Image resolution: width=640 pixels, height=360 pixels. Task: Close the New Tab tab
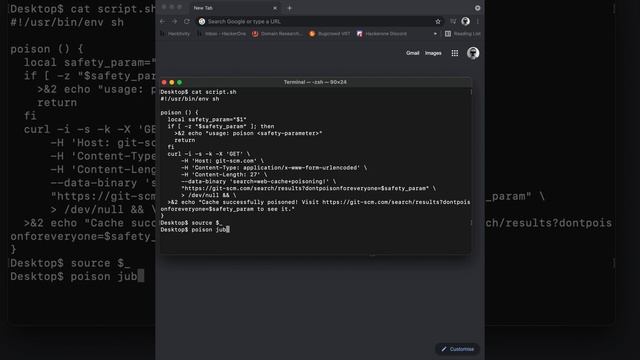pos(275,8)
